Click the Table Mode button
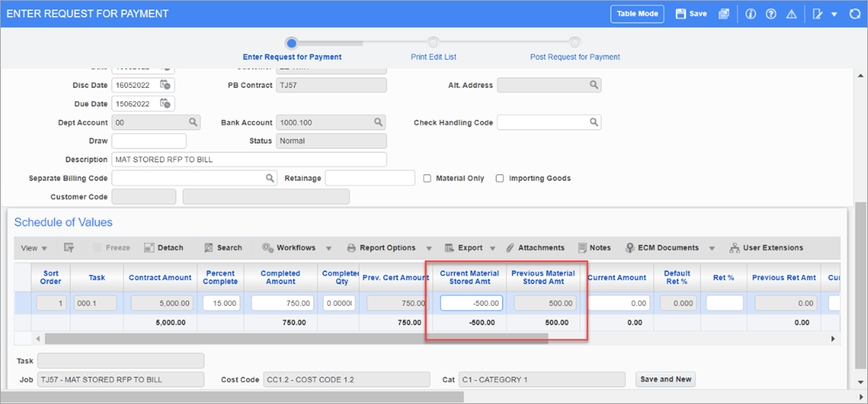The image size is (868, 404). [x=637, y=14]
